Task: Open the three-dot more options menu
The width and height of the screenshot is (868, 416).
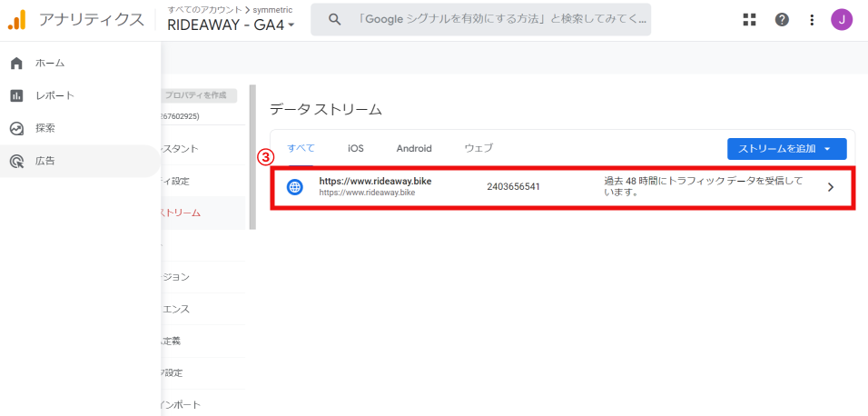Action: 812,20
